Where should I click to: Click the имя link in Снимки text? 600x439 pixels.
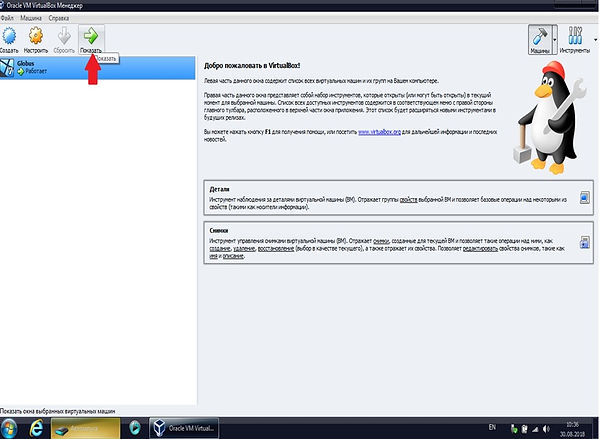[x=213, y=256]
